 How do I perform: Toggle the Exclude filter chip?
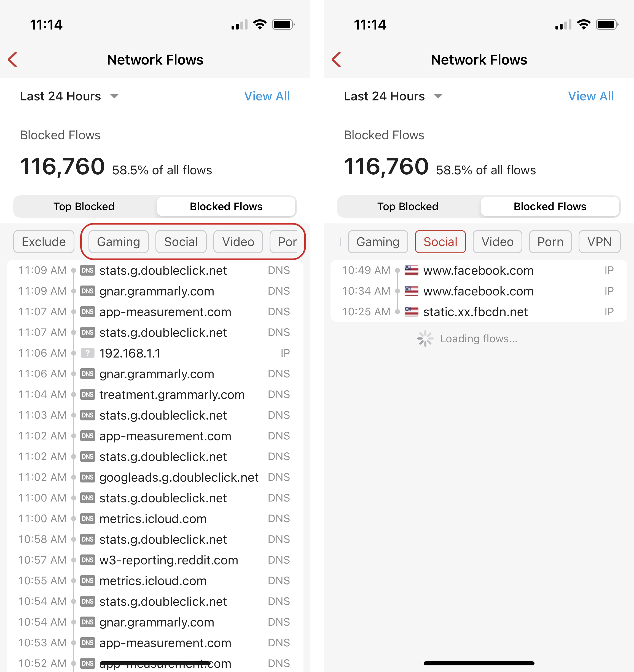(44, 242)
